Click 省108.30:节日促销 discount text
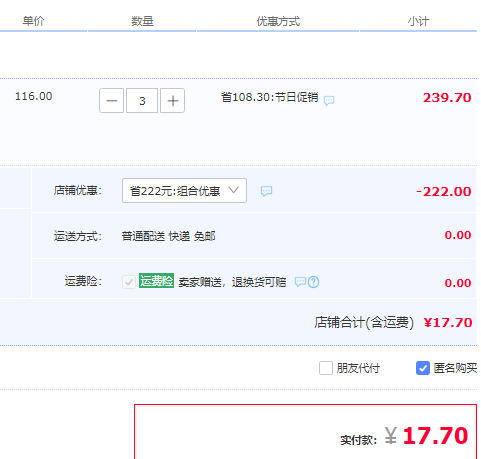 pyautogui.click(x=270, y=97)
